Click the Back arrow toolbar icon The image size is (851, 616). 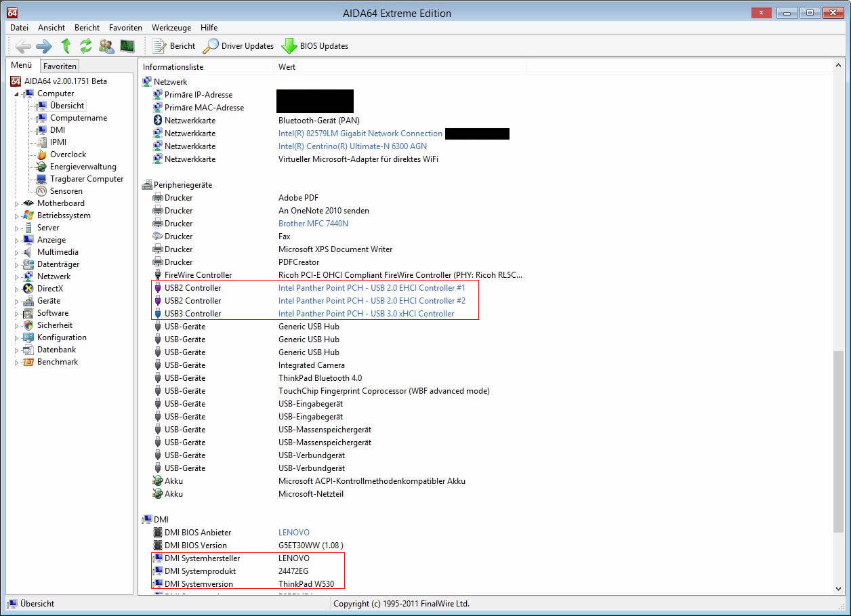click(x=23, y=46)
